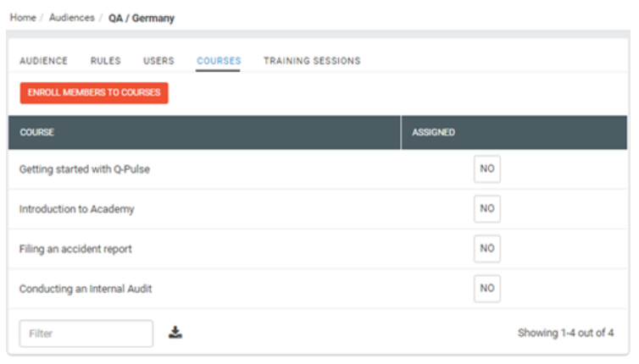The width and height of the screenshot is (639, 364).
Task: Open the Rules tab
Action: (x=106, y=61)
